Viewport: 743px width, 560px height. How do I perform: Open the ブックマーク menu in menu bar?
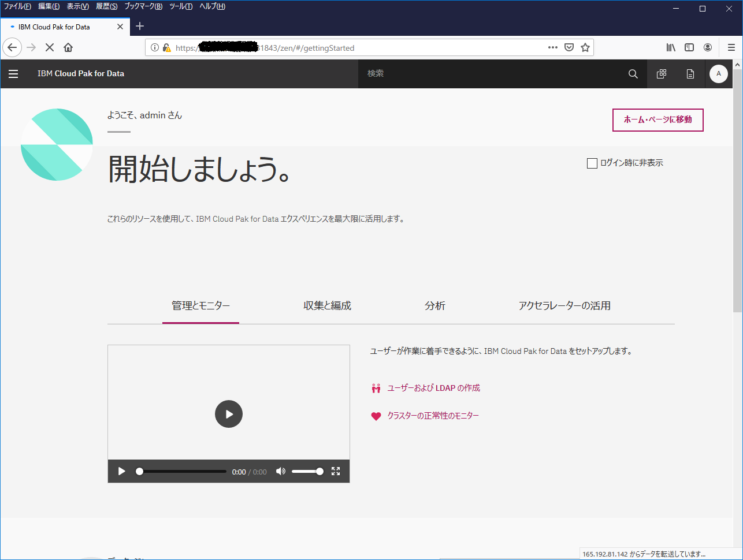[x=143, y=6]
